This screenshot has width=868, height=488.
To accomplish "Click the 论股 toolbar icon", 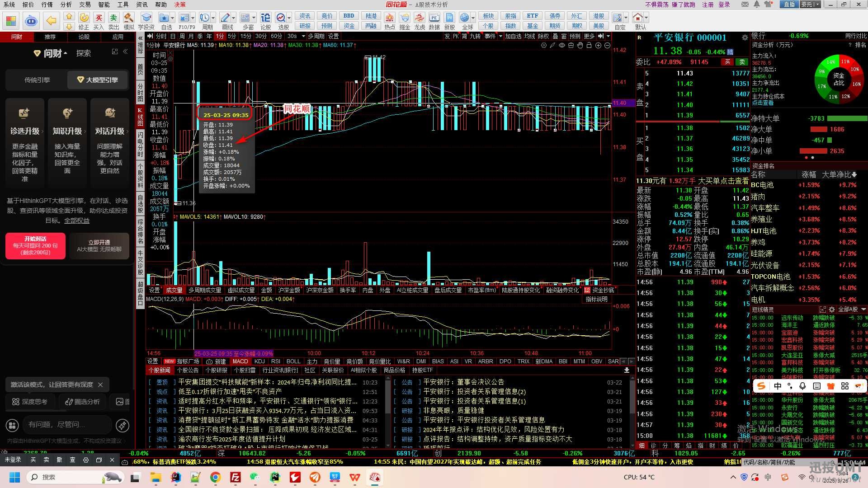I will 265,21.
